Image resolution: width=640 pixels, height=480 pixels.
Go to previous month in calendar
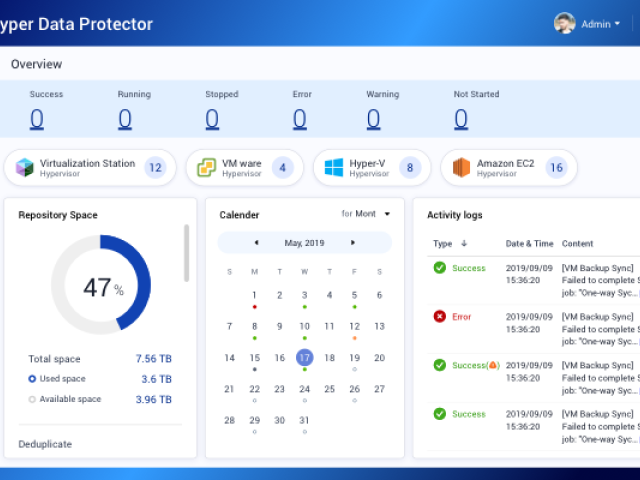tap(256, 242)
